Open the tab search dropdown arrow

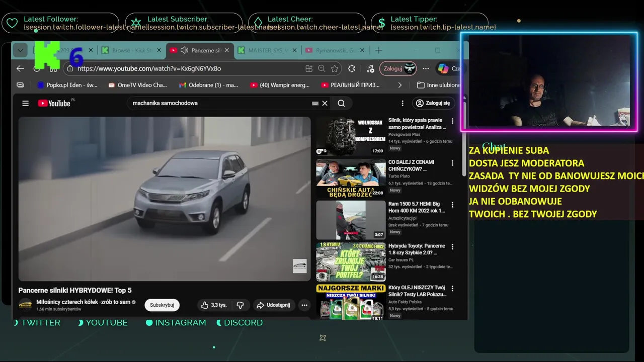(x=20, y=50)
